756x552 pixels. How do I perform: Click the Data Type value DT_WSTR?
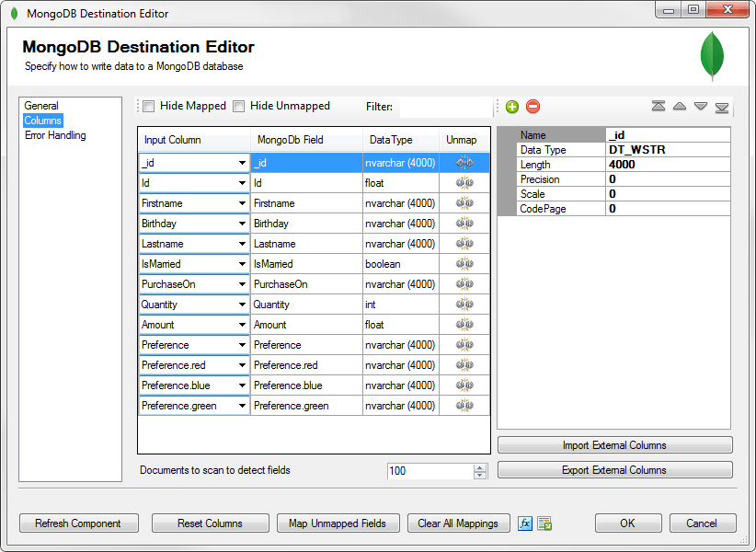[x=668, y=150]
